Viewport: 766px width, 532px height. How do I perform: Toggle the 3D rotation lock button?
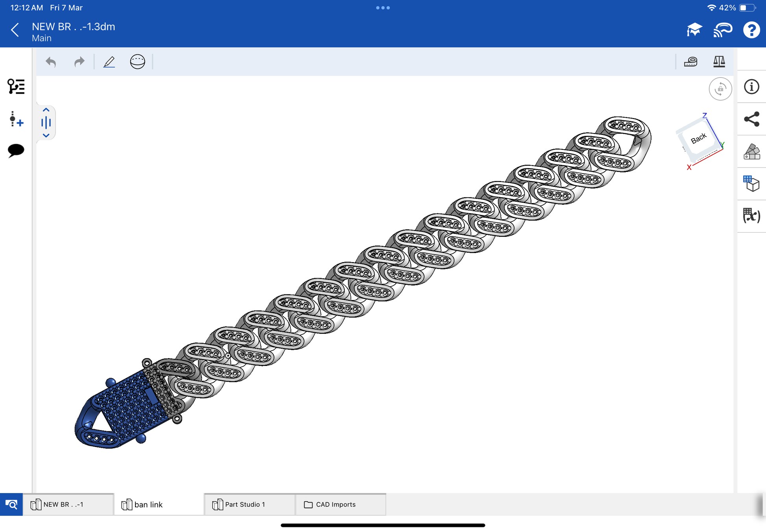point(720,89)
